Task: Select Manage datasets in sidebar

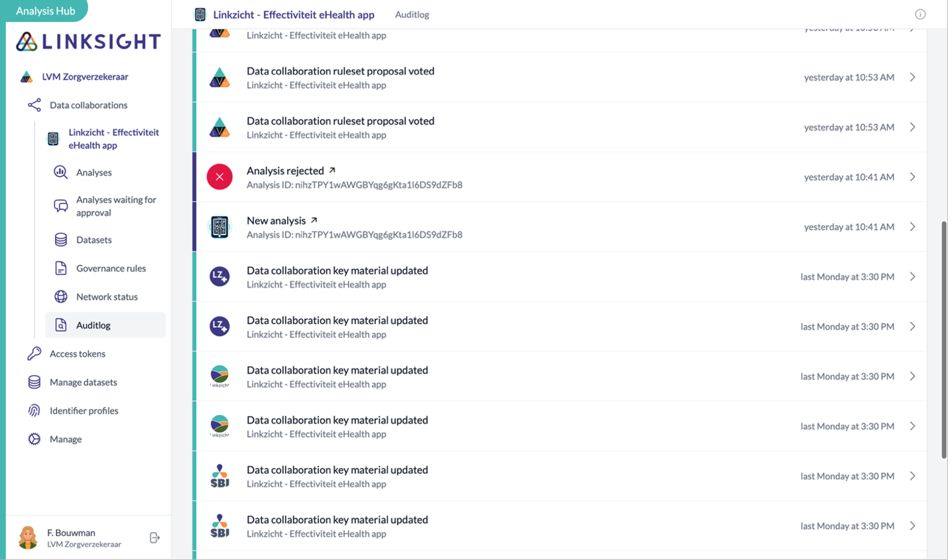Action: coord(83,382)
